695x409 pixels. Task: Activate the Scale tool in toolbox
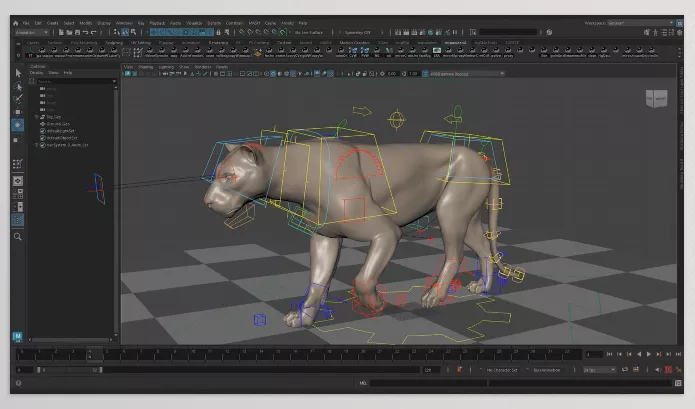17,140
